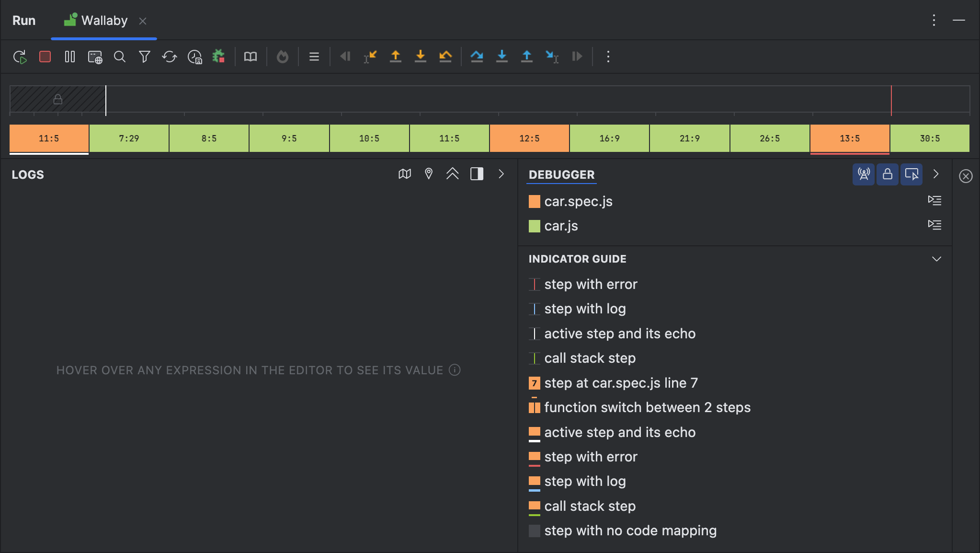Image resolution: width=980 pixels, height=553 pixels.
Task: Open the LOGS panel heading
Action: point(28,175)
